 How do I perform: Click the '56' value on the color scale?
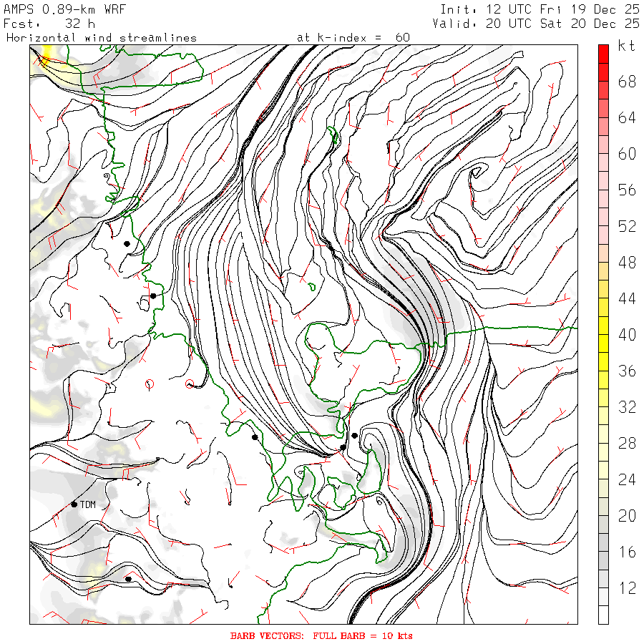pyautogui.click(x=627, y=190)
